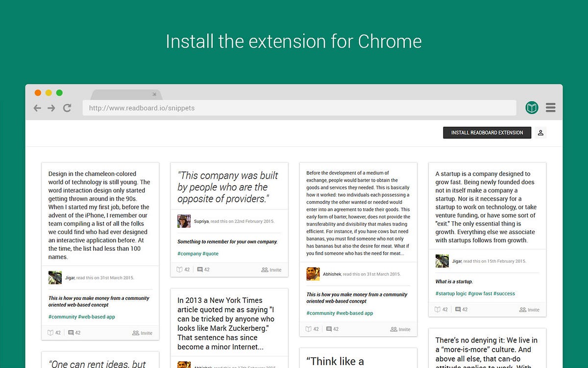The width and height of the screenshot is (588, 368).
Task: Click the browser back arrow
Action: (x=37, y=108)
